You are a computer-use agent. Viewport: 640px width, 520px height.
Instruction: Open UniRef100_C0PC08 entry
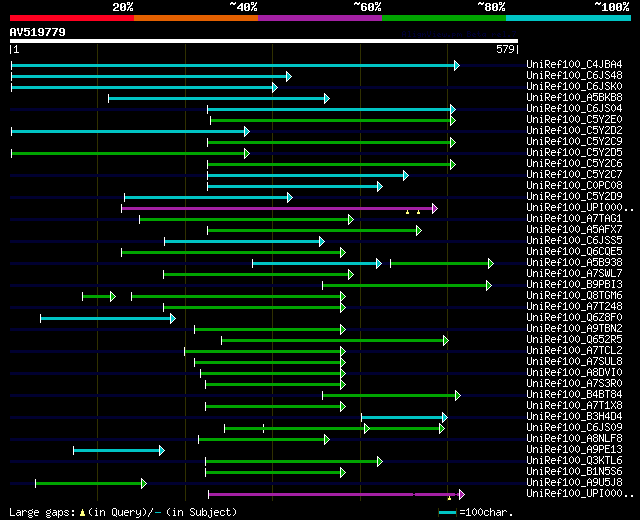click(x=574, y=186)
